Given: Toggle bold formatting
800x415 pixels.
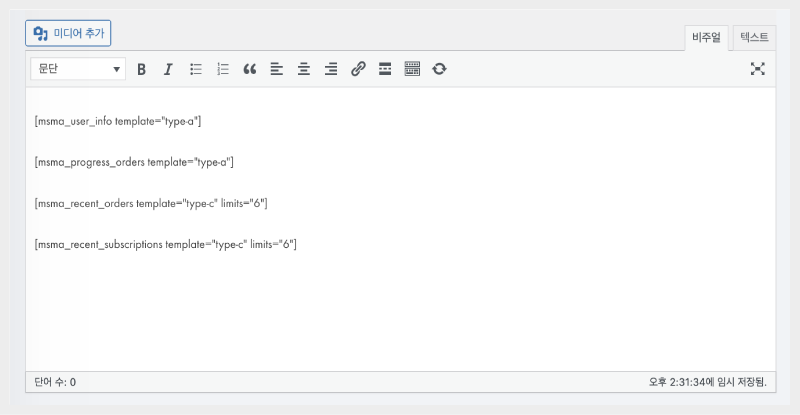Looking at the screenshot, I should click(x=141, y=69).
